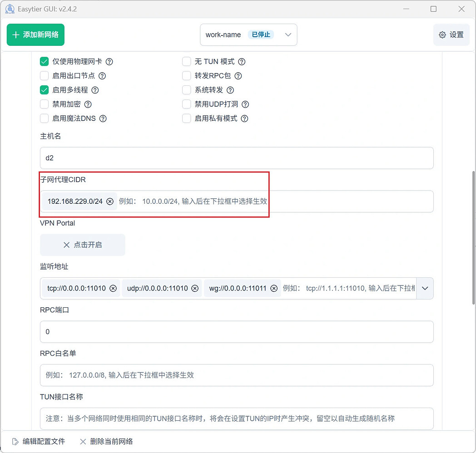Click the settings gear icon
This screenshot has height=453, width=476.
442,35
